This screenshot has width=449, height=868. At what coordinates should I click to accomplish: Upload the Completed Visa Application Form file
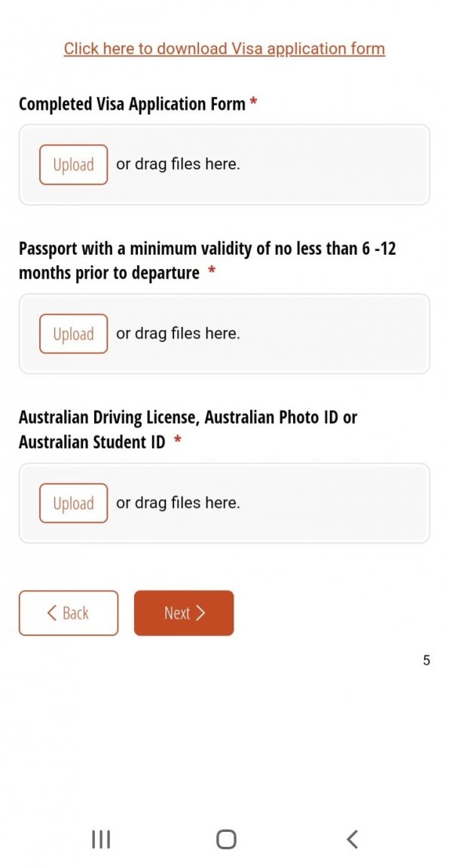click(x=74, y=164)
